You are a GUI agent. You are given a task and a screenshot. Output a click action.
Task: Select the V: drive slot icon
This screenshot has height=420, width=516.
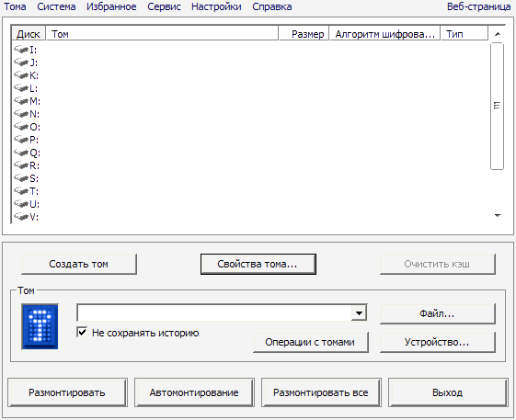pos(21,217)
